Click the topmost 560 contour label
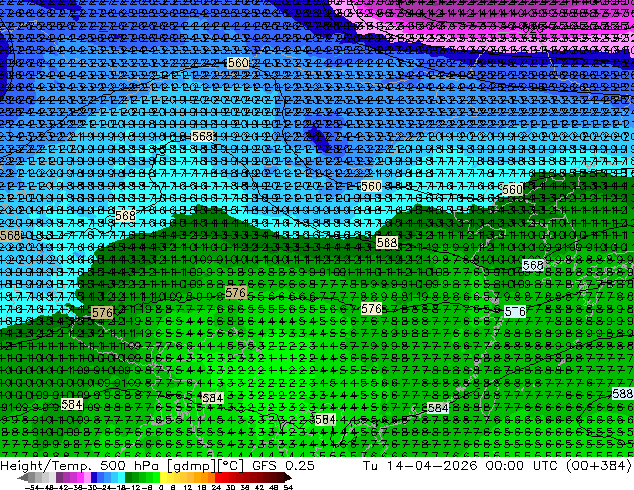 [238, 63]
